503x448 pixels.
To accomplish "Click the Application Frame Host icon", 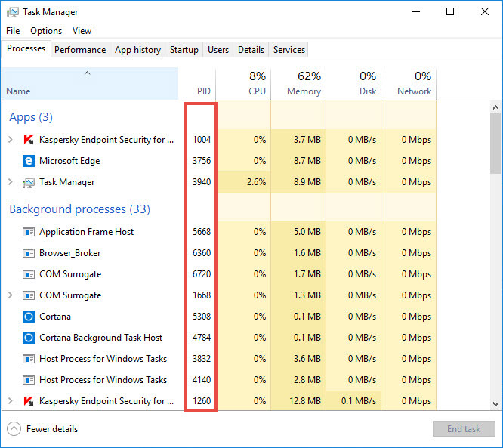I will coord(29,232).
